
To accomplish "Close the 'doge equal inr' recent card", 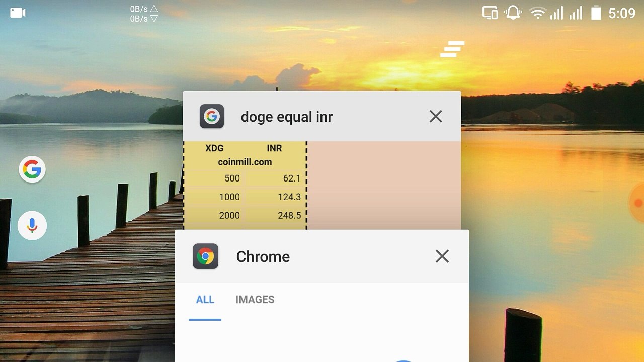I will [436, 117].
